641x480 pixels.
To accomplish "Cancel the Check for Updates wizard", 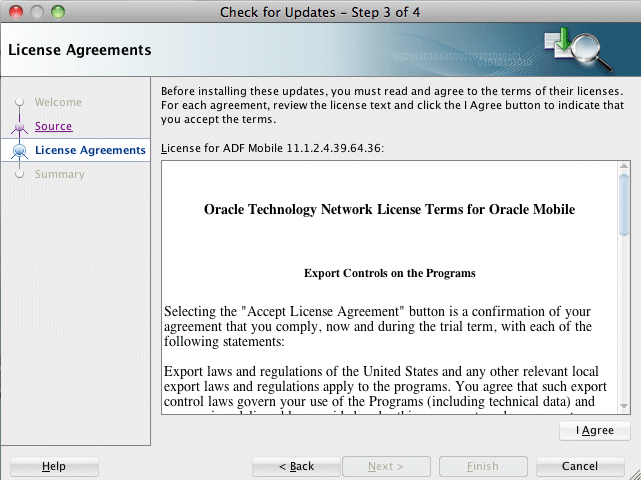I will [580, 466].
